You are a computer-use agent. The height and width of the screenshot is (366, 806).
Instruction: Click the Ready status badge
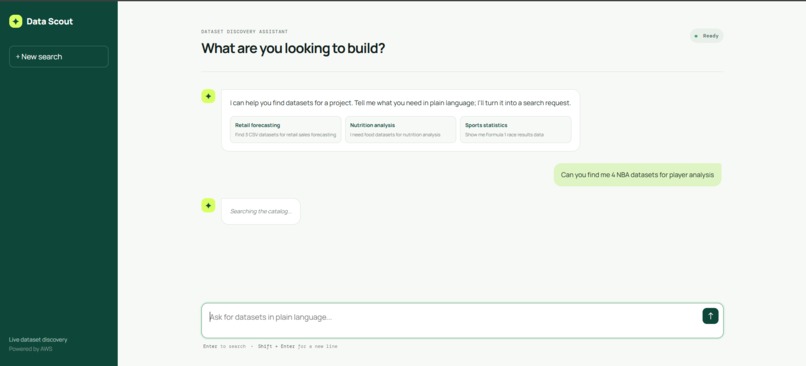[x=707, y=36]
